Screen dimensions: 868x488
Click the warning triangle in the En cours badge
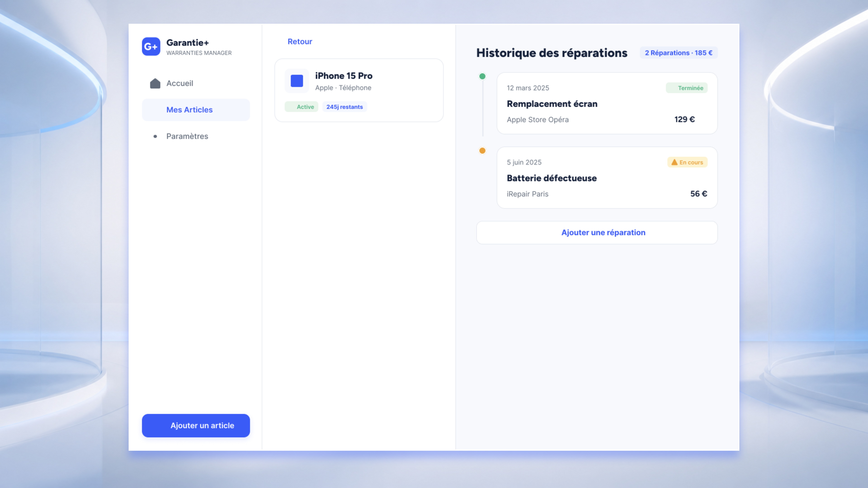674,162
